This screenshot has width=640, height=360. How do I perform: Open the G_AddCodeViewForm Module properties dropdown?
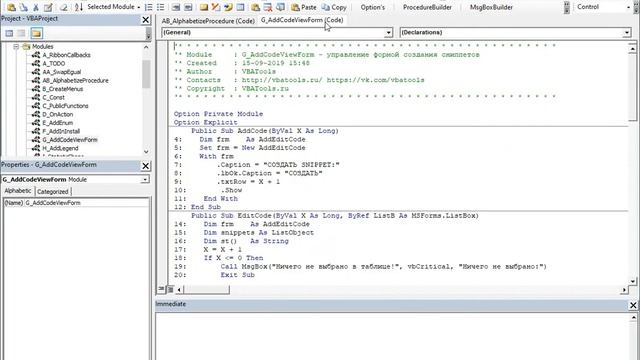point(145,179)
